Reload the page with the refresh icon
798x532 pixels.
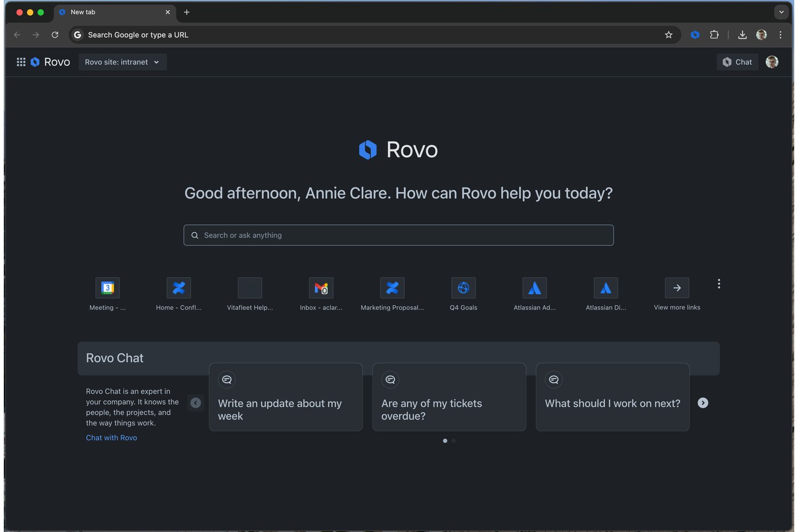pos(55,34)
